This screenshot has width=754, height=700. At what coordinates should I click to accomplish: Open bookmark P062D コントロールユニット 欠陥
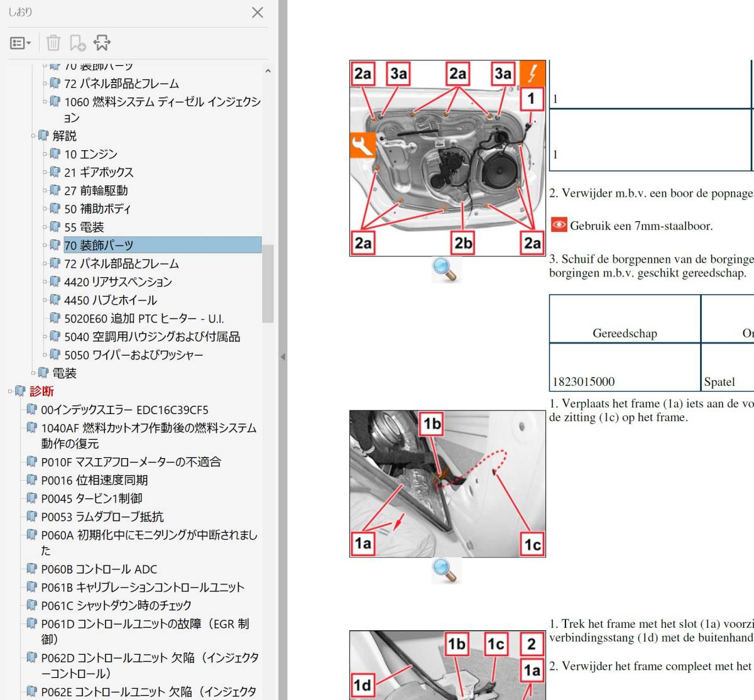pos(150,665)
